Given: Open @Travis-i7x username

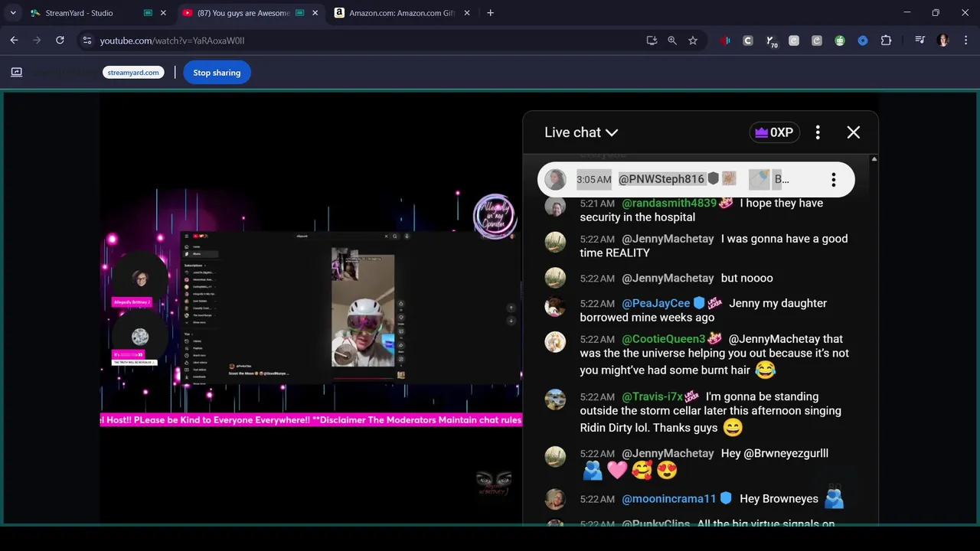Looking at the screenshot, I should tap(652, 396).
